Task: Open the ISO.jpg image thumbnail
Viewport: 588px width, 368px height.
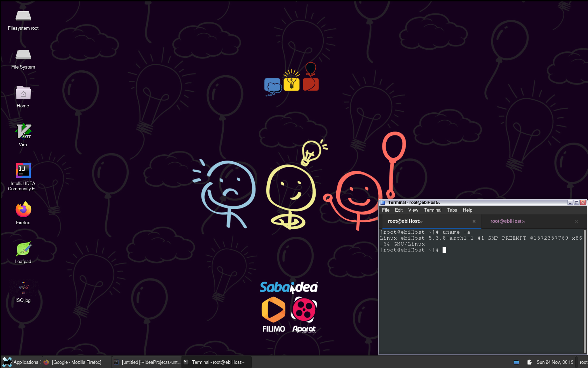Action: pyautogui.click(x=23, y=291)
